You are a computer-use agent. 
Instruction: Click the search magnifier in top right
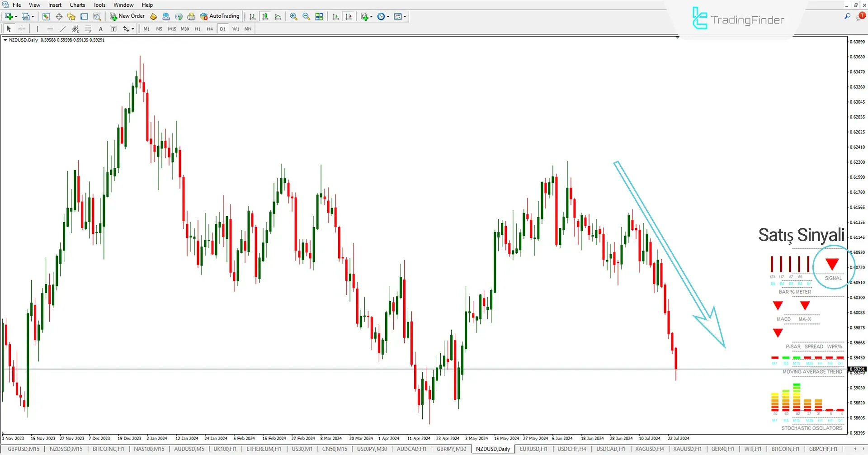tap(847, 16)
